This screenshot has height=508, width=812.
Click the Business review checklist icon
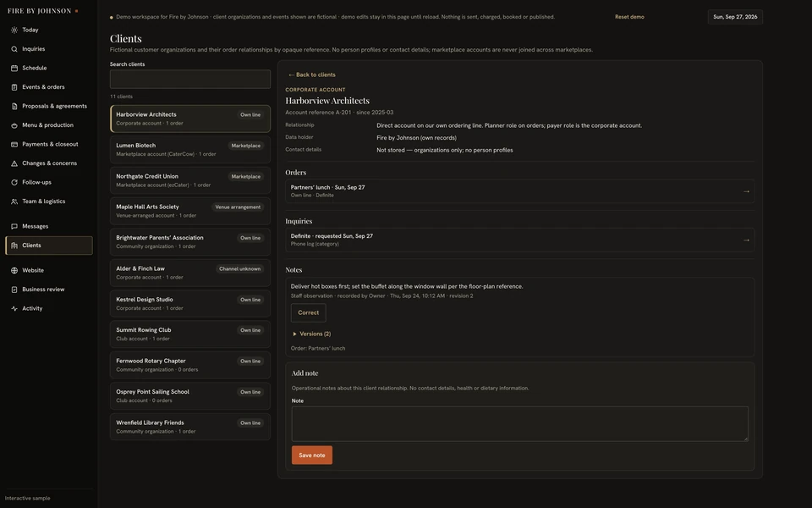coord(14,290)
